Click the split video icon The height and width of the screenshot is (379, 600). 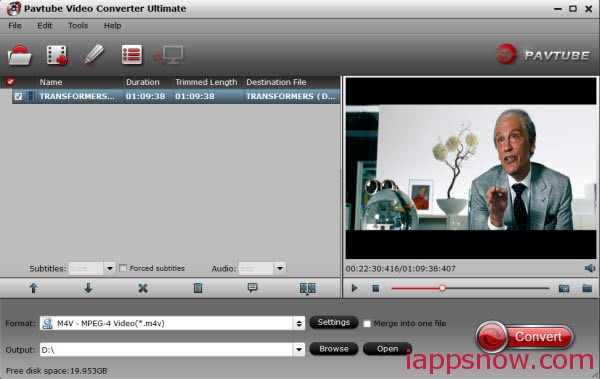point(308,288)
